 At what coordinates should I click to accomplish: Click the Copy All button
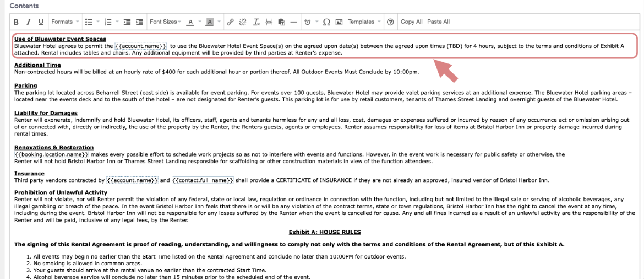pyautogui.click(x=412, y=22)
